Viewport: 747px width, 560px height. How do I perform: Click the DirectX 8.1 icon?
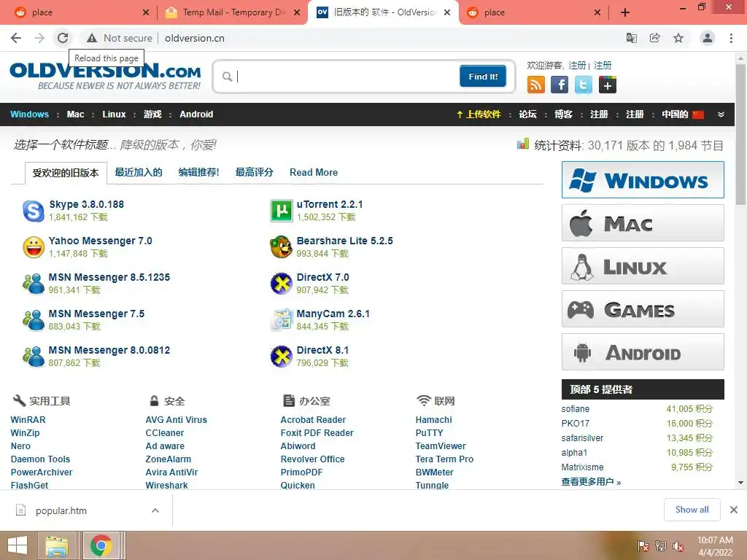point(281,357)
